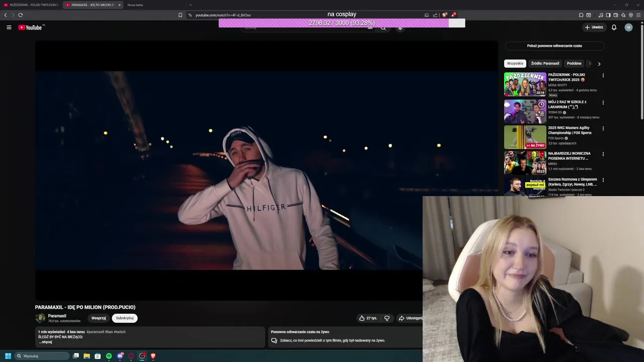Open YouTube notifications bell
This screenshot has width=644, height=362.
coord(614,28)
